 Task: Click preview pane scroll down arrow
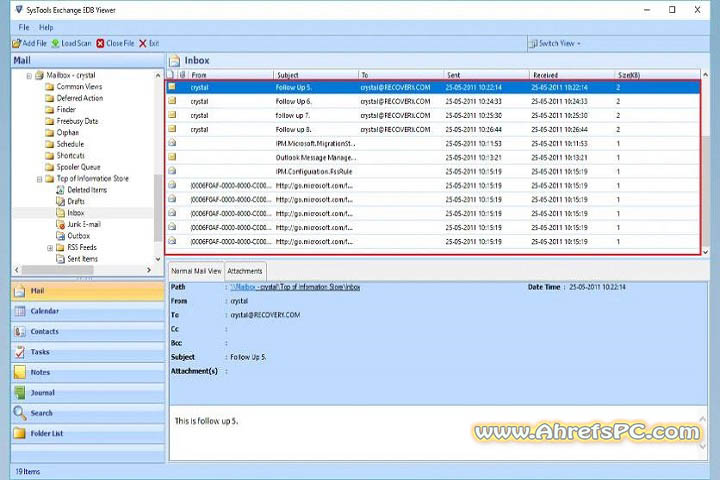click(x=703, y=446)
